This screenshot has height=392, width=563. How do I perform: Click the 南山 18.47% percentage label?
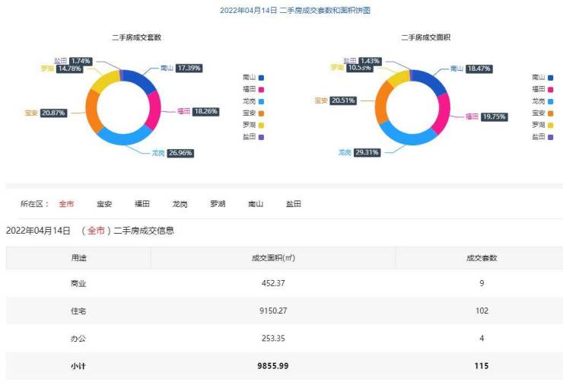point(479,69)
